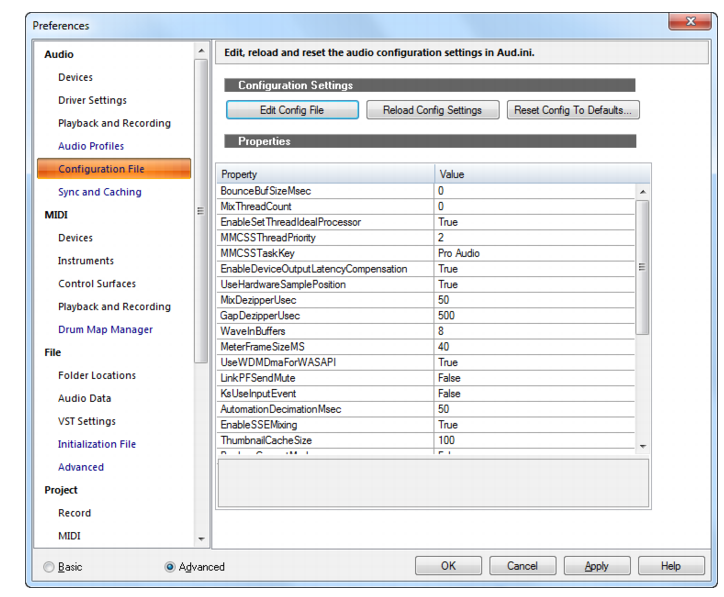The image size is (724, 597).
Task: Select the Advanced radio button
Action: click(x=170, y=567)
